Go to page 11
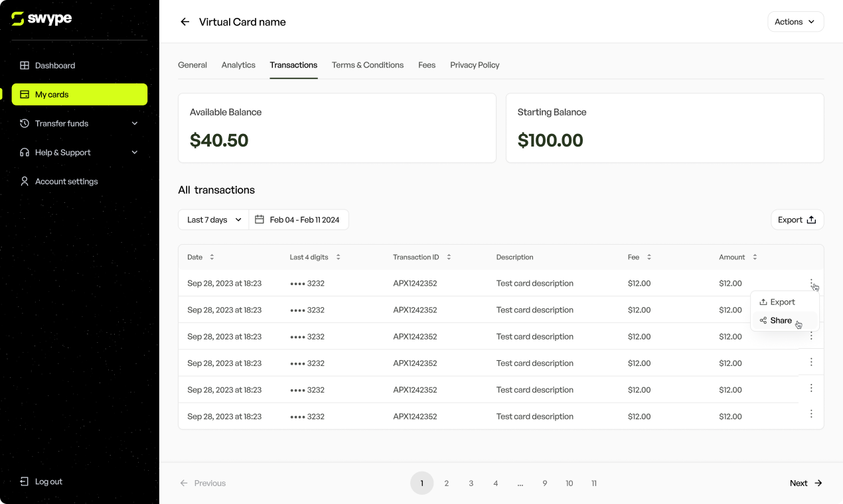This screenshot has width=843, height=504. [593, 483]
